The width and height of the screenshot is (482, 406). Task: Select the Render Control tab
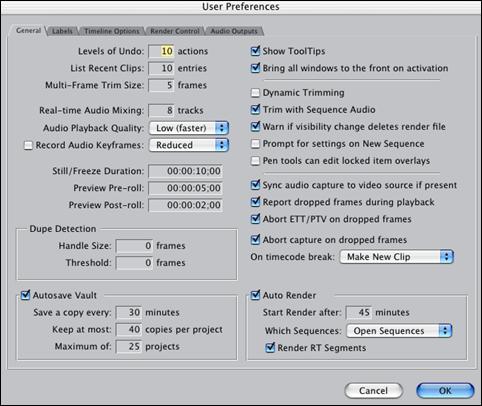pyautogui.click(x=175, y=31)
